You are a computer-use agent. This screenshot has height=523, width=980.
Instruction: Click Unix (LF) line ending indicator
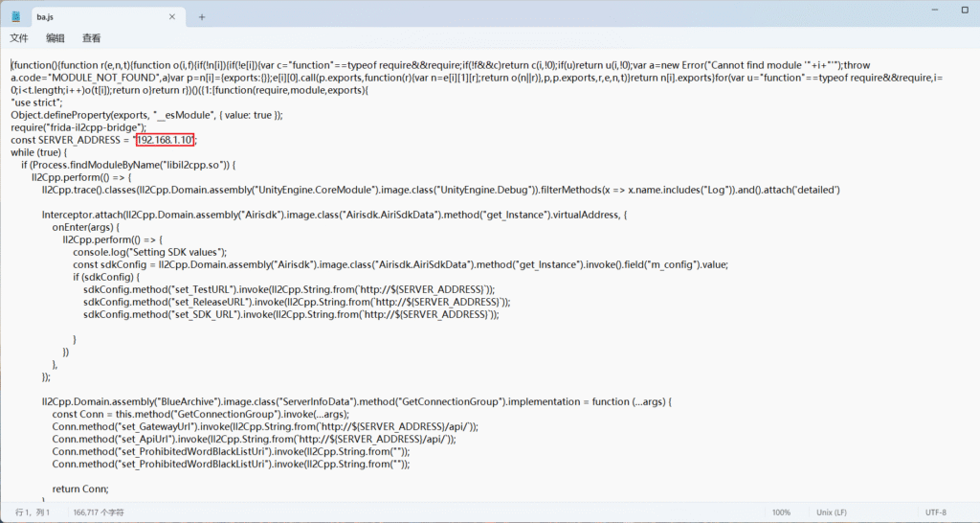coord(832,512)
